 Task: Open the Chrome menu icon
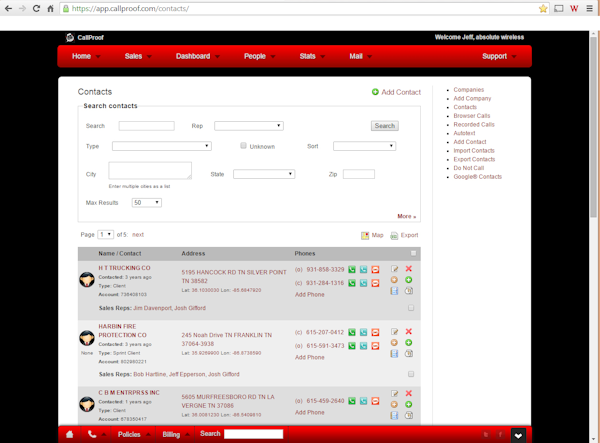(x=590, y=8)
